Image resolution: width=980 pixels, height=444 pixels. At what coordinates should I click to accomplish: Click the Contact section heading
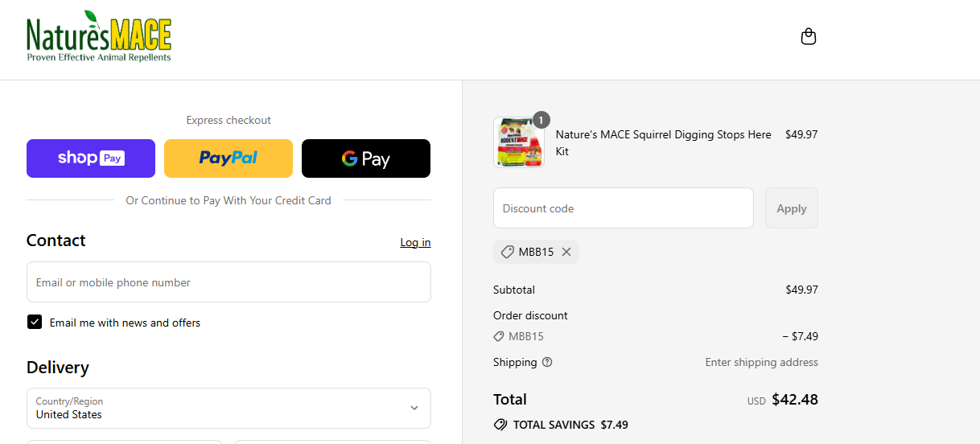pyautogui.click(x=56, y=240)
